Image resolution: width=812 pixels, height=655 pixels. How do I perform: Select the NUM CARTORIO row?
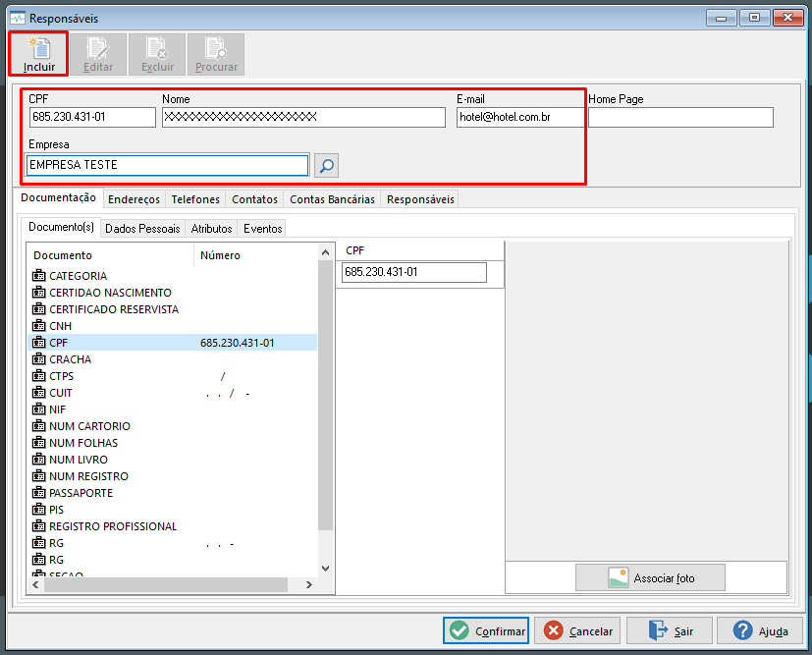point(172,425)
